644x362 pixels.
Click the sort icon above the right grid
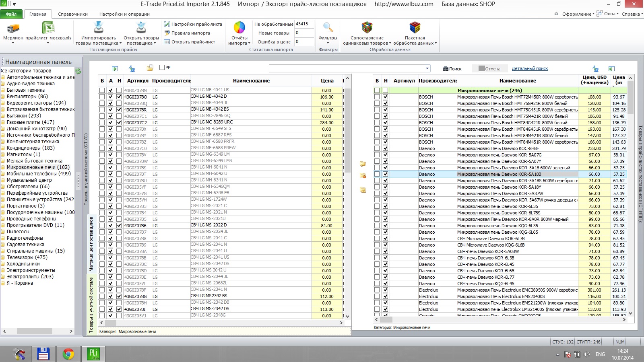point(596,69)
